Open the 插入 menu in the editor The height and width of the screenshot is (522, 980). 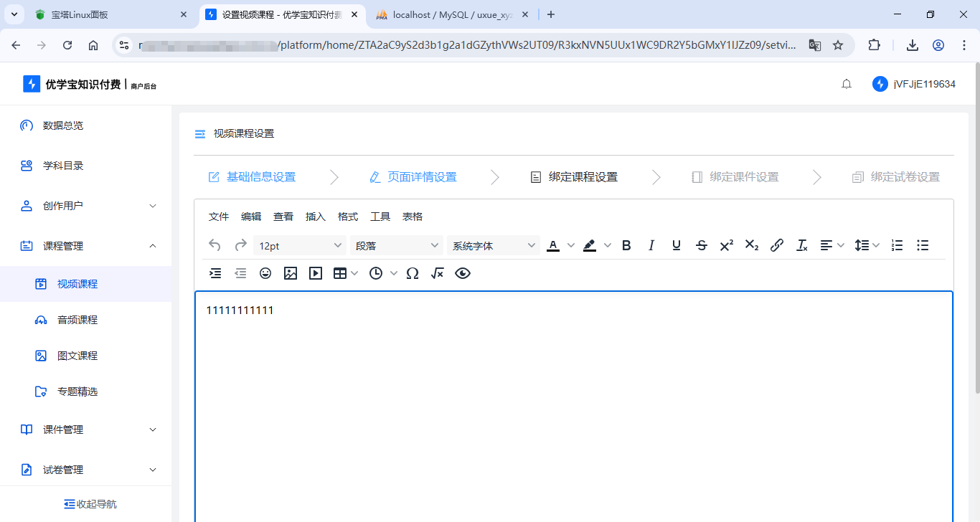pos(316,216)
